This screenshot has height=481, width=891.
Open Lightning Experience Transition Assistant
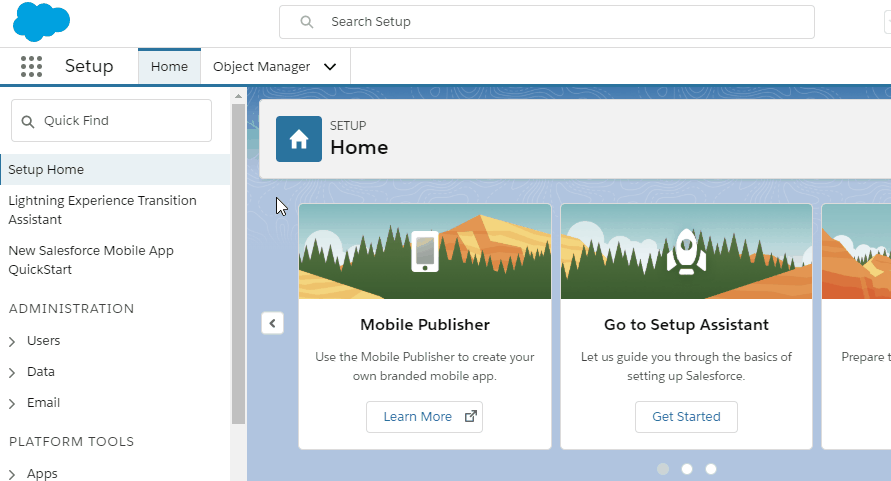tap(102, 210)
